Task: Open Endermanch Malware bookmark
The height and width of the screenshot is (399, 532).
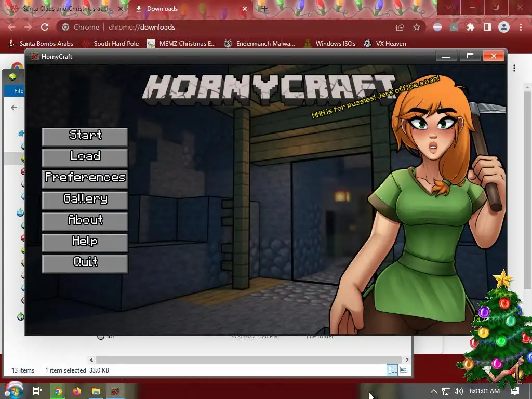Action: point(260,44)
